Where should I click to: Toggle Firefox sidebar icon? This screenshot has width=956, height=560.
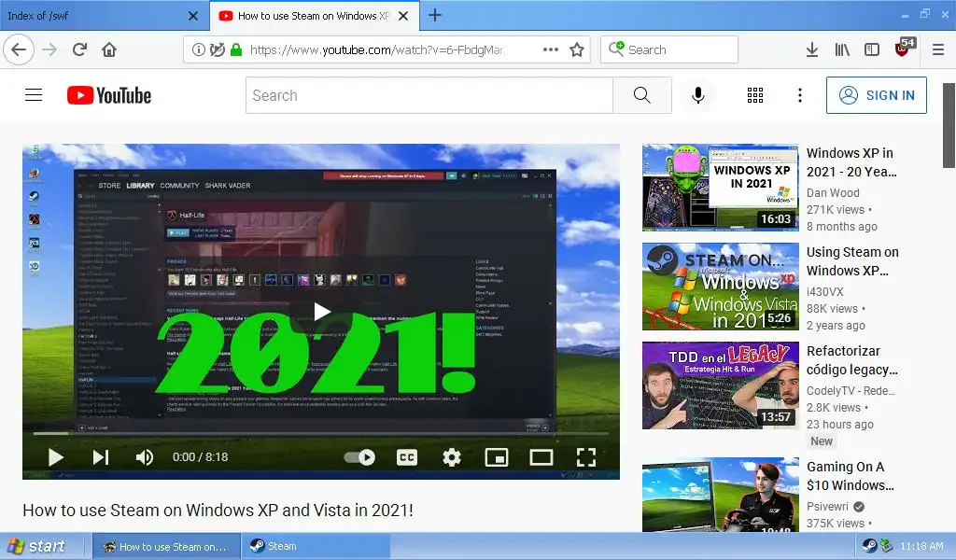[x=872, y=49]
